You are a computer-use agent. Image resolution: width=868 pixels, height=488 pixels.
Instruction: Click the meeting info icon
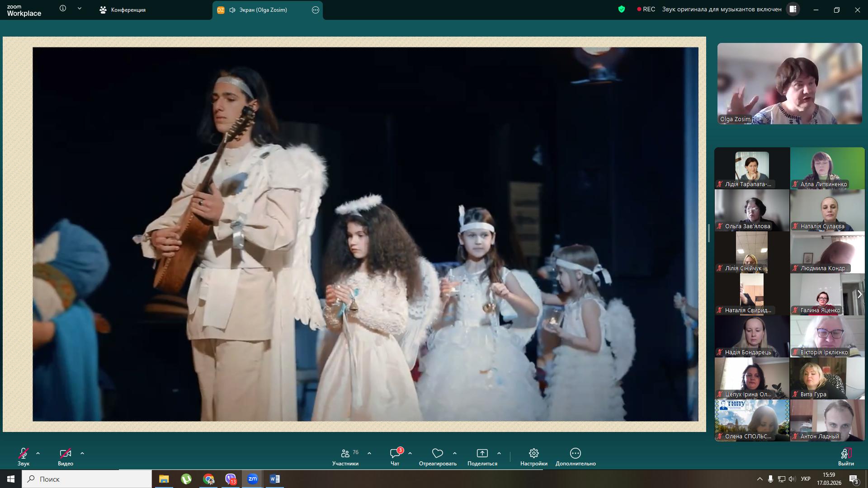[x=63, y=9]
